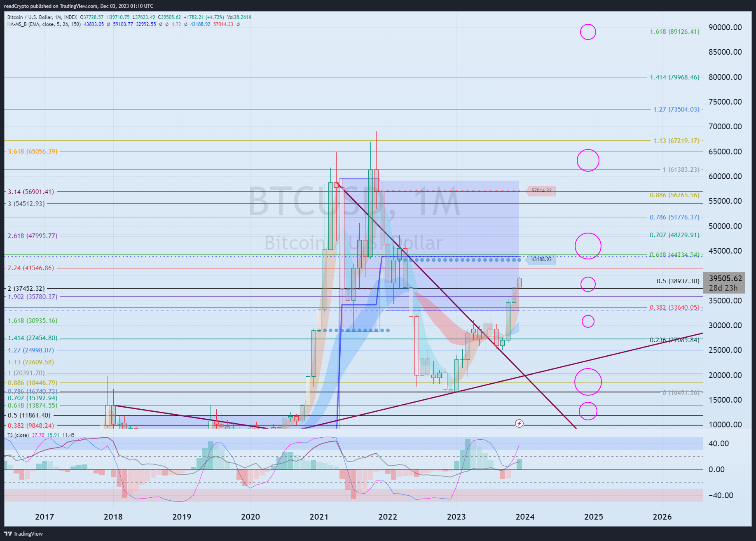
Task: Click the 2021 year label on time axis
Action: point(319,517)
